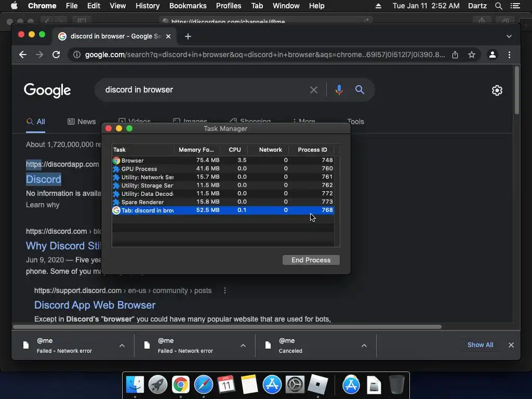Open Finder from the dock
The width and height of the screenshot is (532, 399).
[x=135, y=385]
